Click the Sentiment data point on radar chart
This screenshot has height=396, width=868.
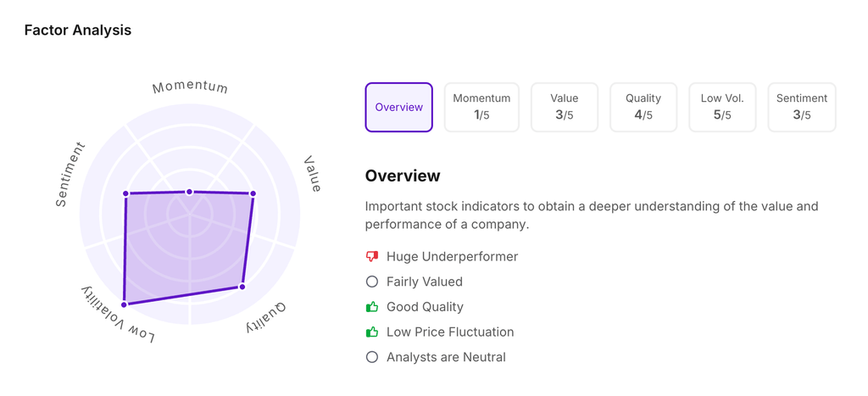tap(126, 193)
